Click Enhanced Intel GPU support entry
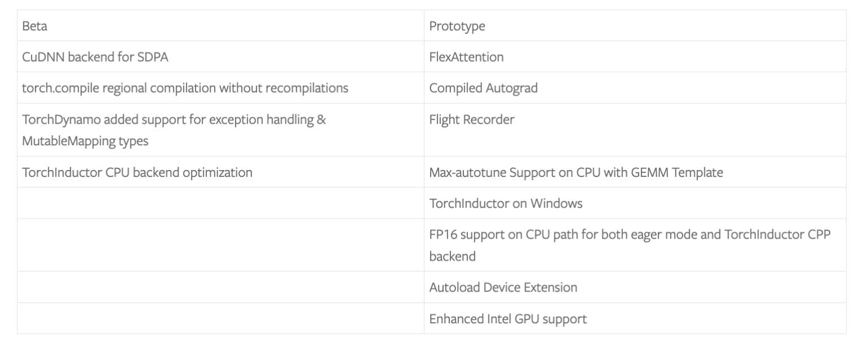The width and height of the screenshot is (868, 347). point(507,319)
